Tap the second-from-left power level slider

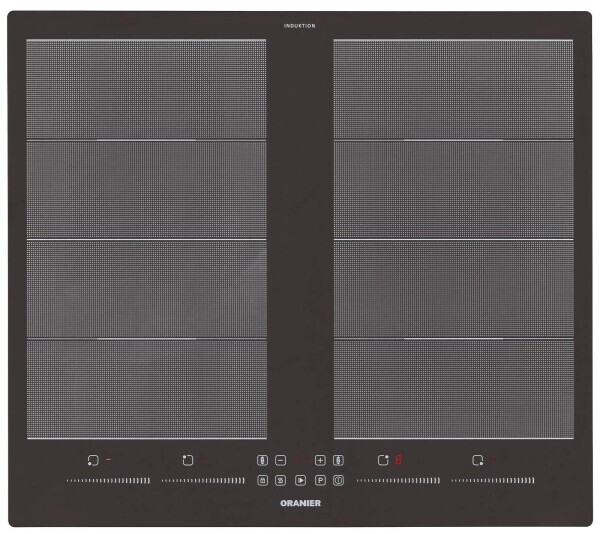[203, 480]
